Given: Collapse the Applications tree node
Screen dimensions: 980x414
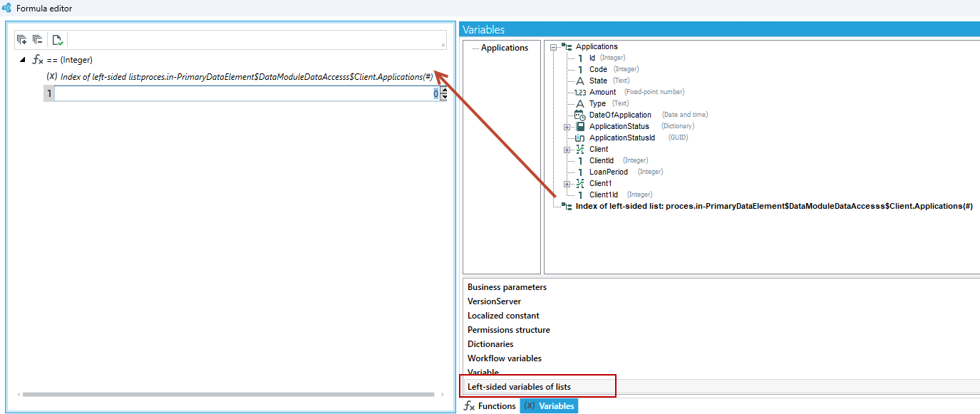Looking at the screenshot, I should pyautogui.click(x=554, y=47).
